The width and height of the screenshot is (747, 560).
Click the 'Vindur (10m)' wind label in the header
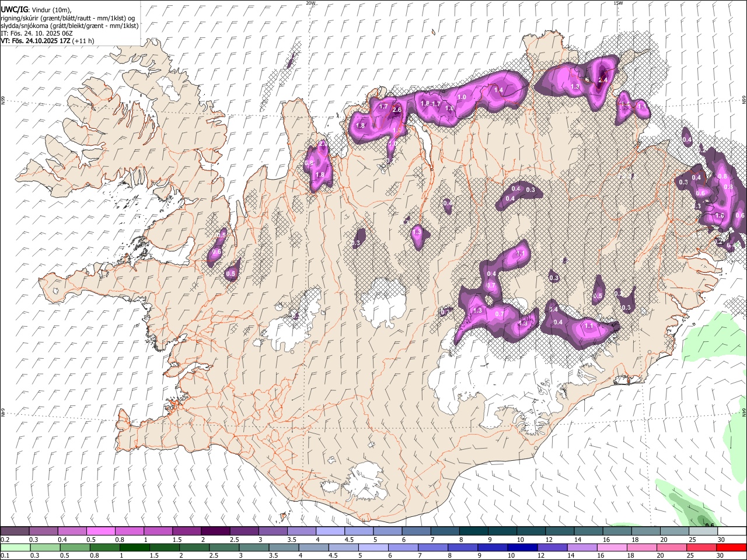point(51,10)
